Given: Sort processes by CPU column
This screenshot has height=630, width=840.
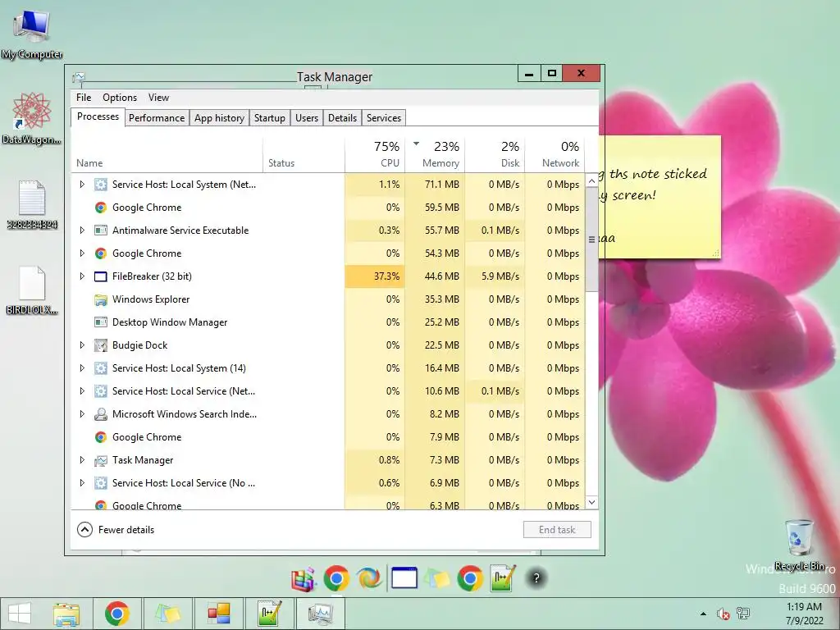Looking at the screenshot, I should [x=375, y=154].
